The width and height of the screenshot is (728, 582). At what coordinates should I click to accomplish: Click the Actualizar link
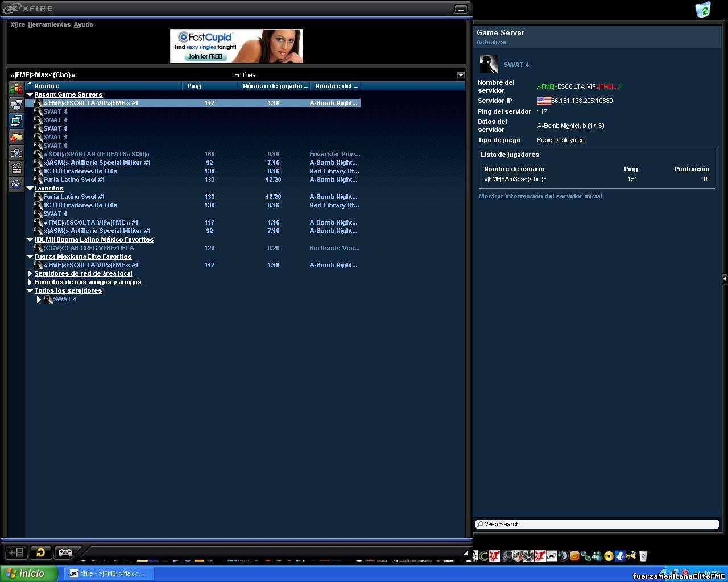491,42
